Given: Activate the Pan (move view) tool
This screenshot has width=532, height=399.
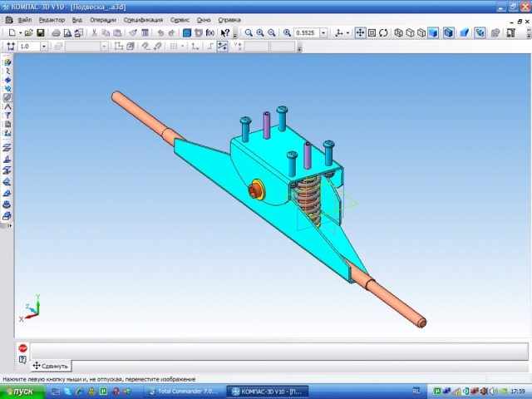Looking at the screenshot, I should pos(360,33).
